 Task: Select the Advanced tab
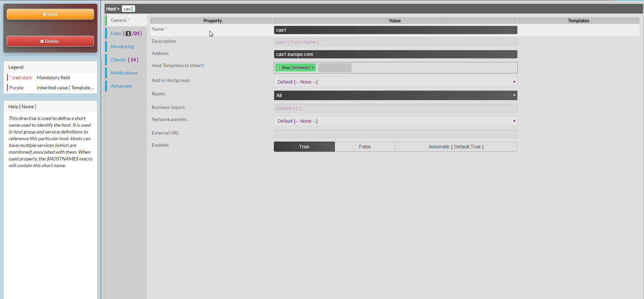(121, 86)
